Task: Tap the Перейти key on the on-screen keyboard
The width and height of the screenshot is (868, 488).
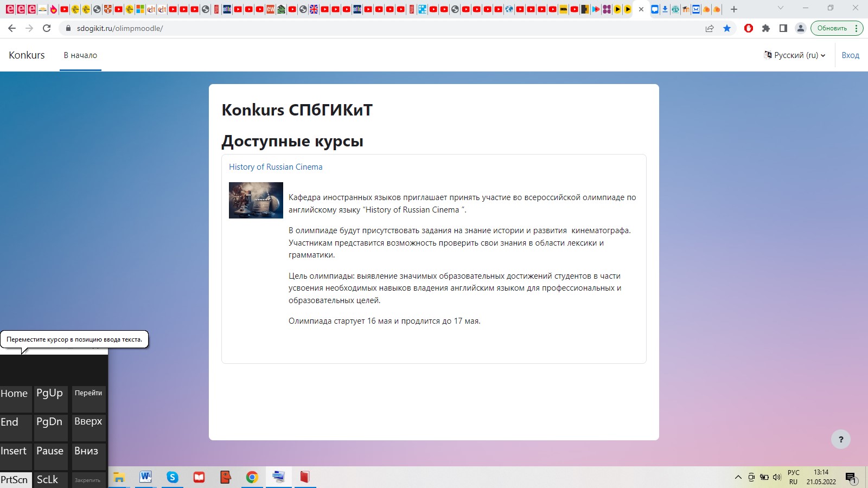Action: click(x=89, y=399)
